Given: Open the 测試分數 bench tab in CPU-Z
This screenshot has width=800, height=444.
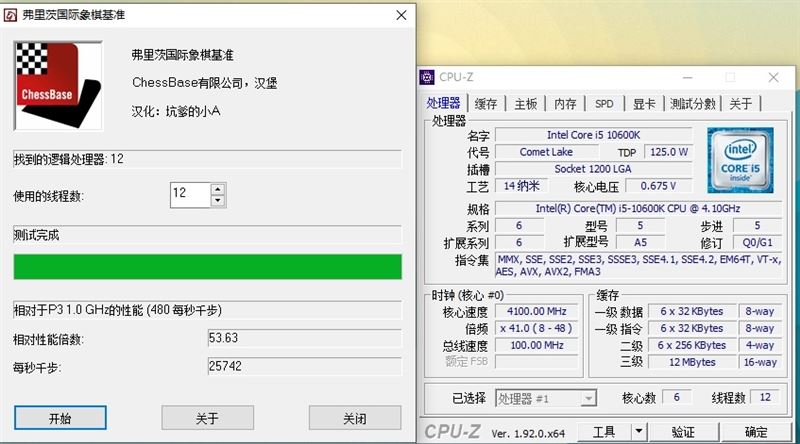Looking at the screenshot, I should click(693, 104).
